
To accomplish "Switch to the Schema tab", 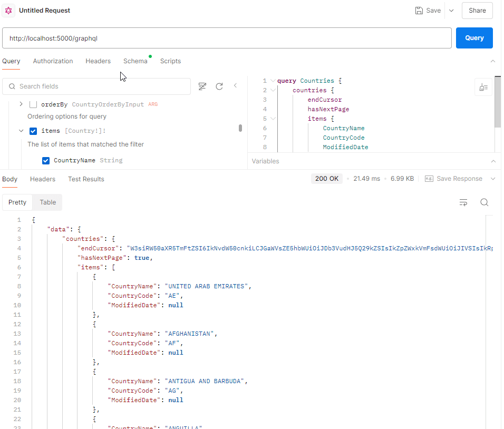I will [x=135, y=61].
